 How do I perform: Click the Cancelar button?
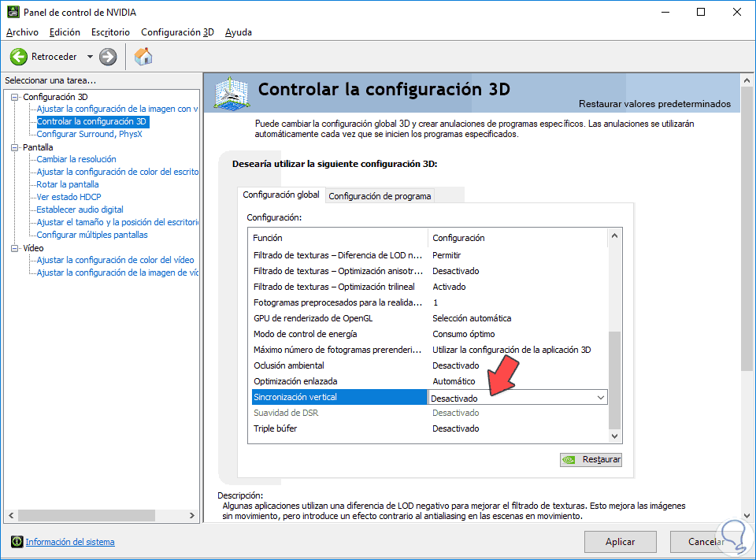pyautogui.click(x=706, y=542)
